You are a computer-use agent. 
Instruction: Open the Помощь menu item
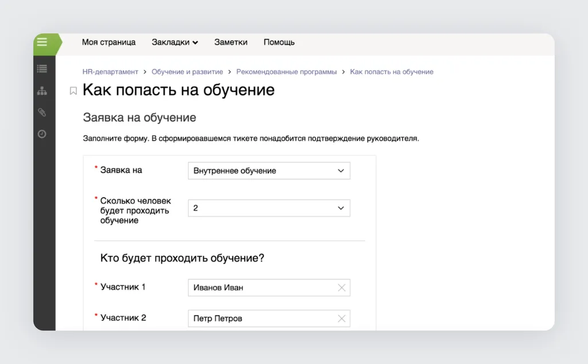[x=279, y=42]
